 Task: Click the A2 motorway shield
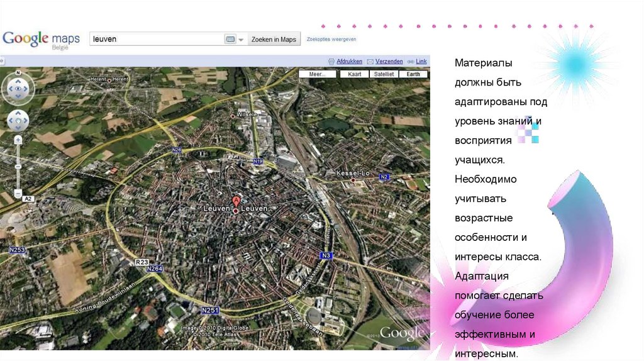[28, 199]
